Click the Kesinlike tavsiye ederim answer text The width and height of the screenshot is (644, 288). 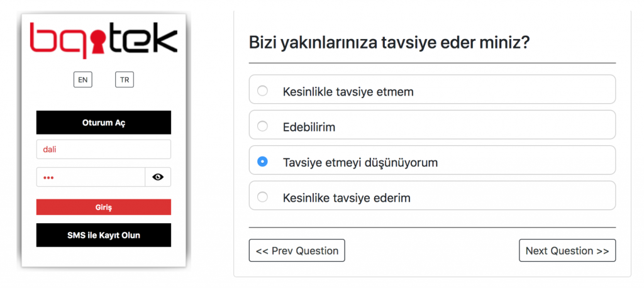pos(347,198)
